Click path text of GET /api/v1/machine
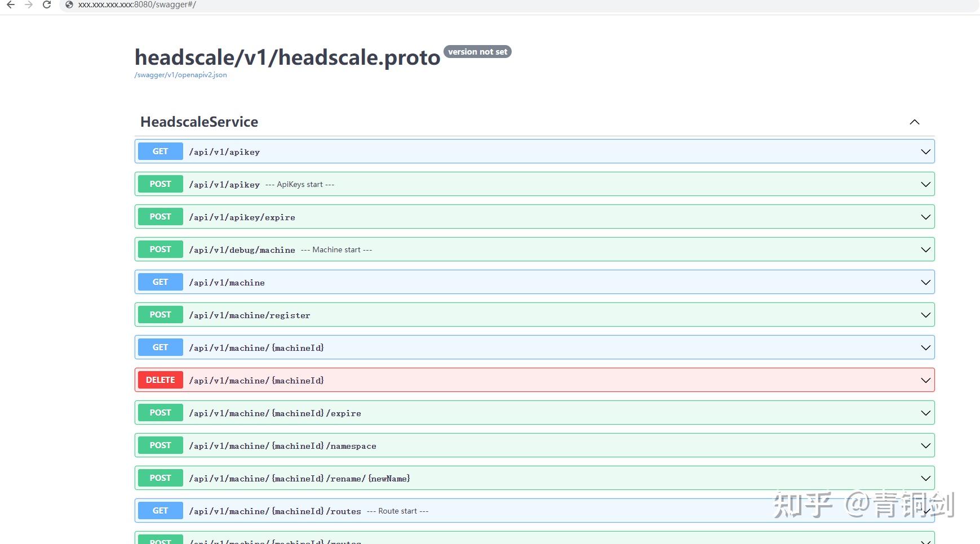The image size is (980, 544). coord(227,283)
